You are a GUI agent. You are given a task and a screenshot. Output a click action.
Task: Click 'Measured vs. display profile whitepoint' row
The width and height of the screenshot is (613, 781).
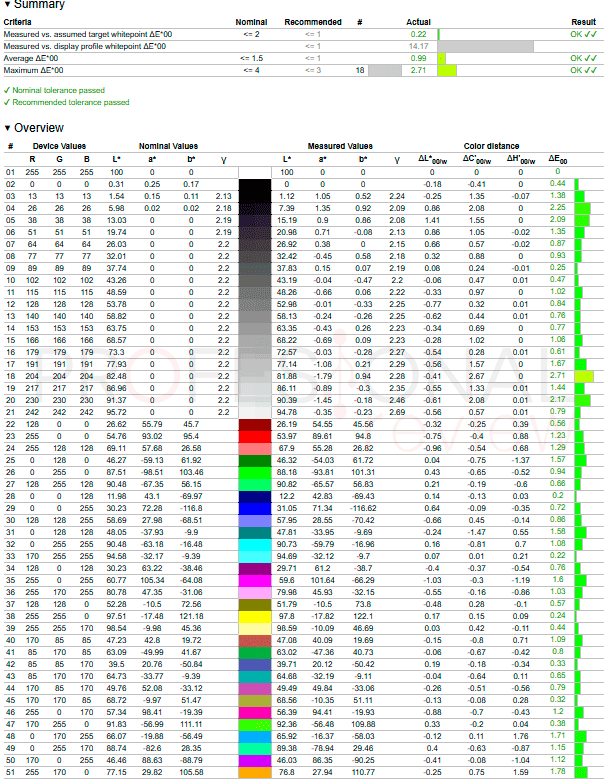pos(303,46)
